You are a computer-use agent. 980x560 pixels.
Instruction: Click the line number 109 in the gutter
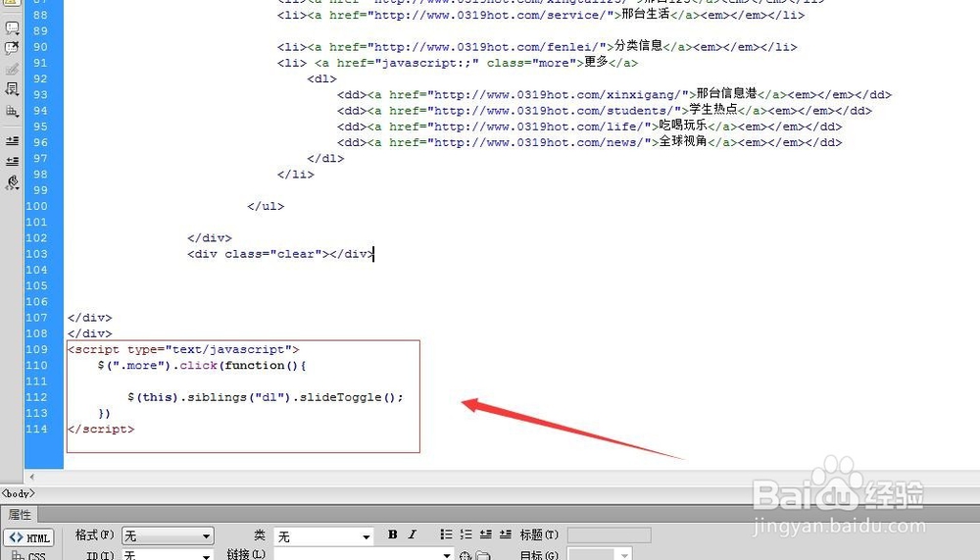[x=36, y=350]
